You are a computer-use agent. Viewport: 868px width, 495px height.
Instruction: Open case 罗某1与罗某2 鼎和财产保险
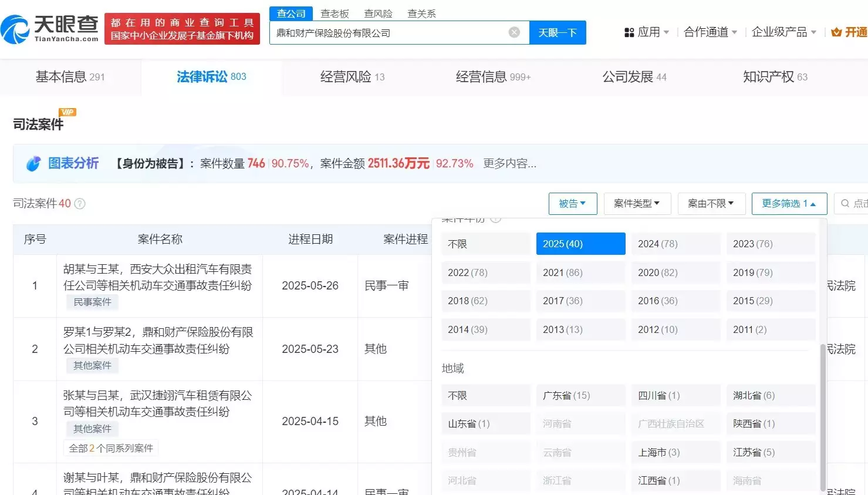coord(158,341)
